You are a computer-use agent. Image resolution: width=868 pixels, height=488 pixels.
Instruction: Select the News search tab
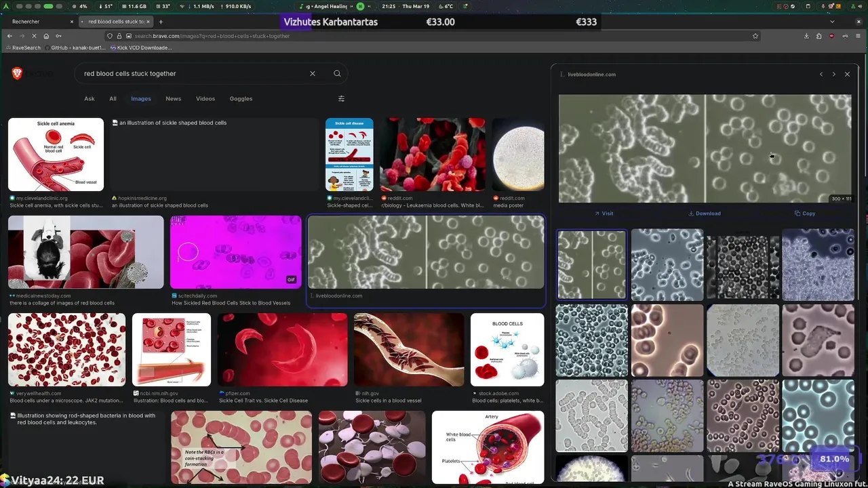[174, 99]
